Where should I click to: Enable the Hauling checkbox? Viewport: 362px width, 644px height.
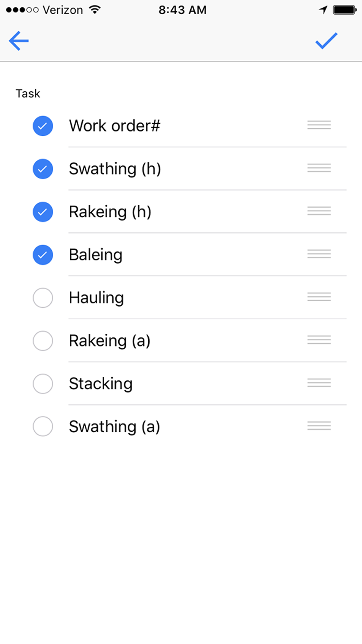pyautogui.click(x=43, y=298)
